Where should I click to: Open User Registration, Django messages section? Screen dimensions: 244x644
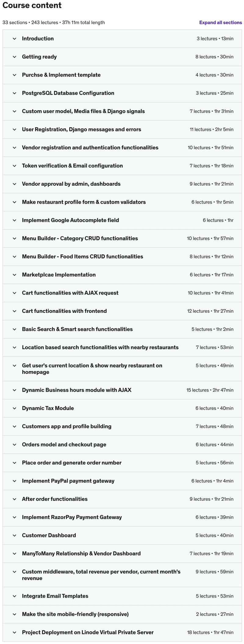point(81,130)
